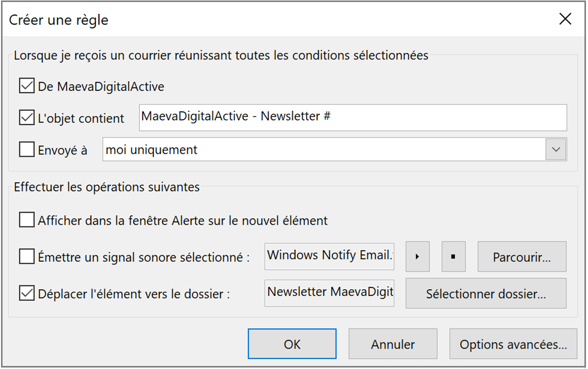This screenshot has width=588, height=369.
Task: Uncheck the De MaevaDigitalActive condition
Action: click(26, 86)
